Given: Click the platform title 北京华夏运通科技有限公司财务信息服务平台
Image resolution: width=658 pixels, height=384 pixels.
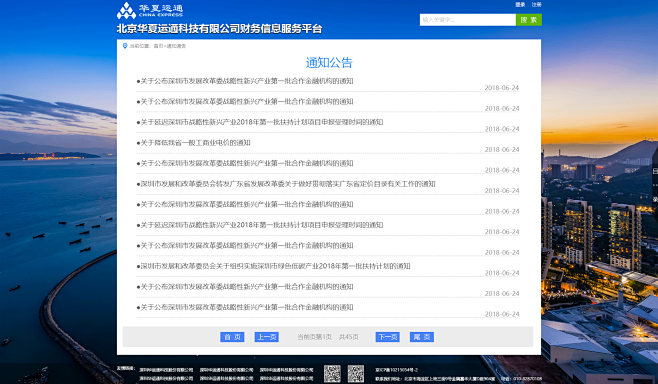Looking at the screenshot, I should point(219,29).
